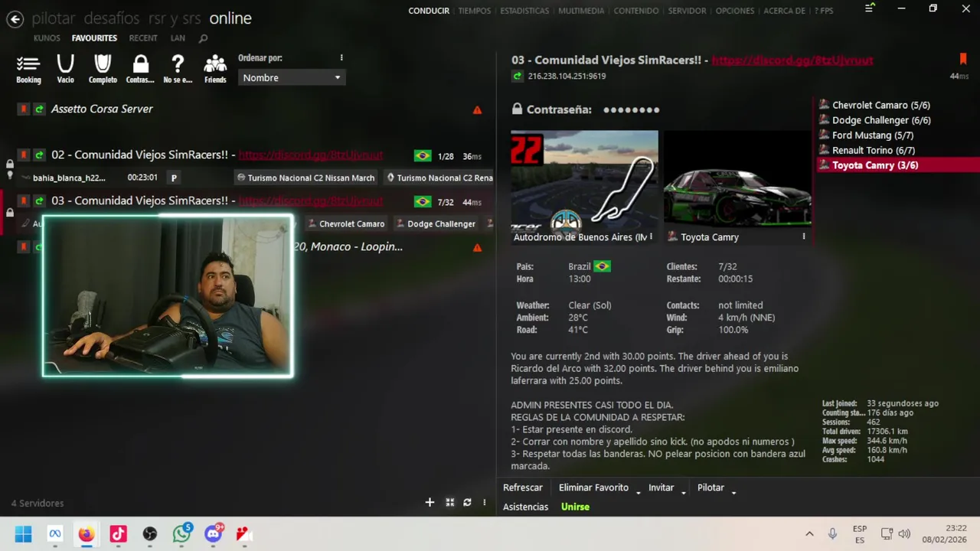Toggle the Vacío filter
Viewport: 980px width, 551px height.
(x=65, y=69)
